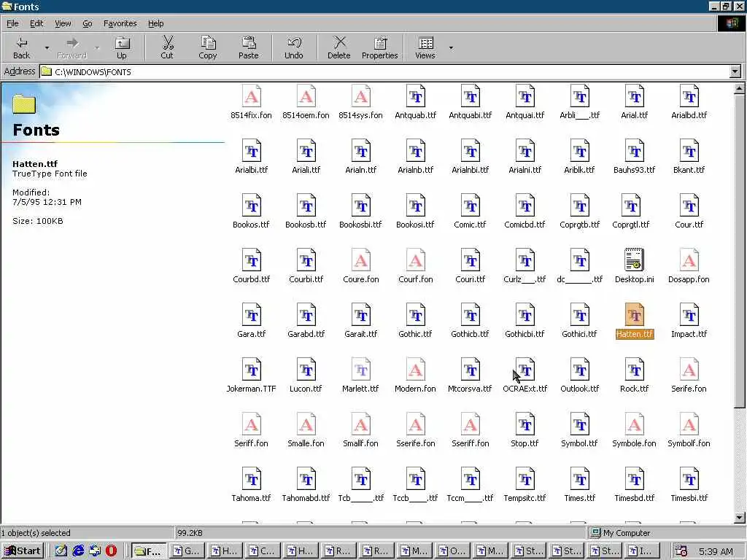Image resolution: width=747 pixels, height=560 pixels.
Task: Select the Desktop.ini file icon
Action: 635,260
